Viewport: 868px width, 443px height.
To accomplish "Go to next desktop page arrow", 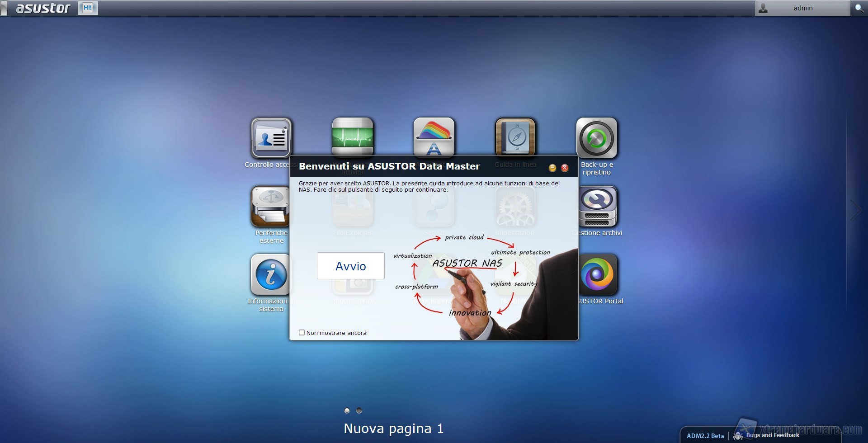I will pyautogui.click(x=855, y=210).
